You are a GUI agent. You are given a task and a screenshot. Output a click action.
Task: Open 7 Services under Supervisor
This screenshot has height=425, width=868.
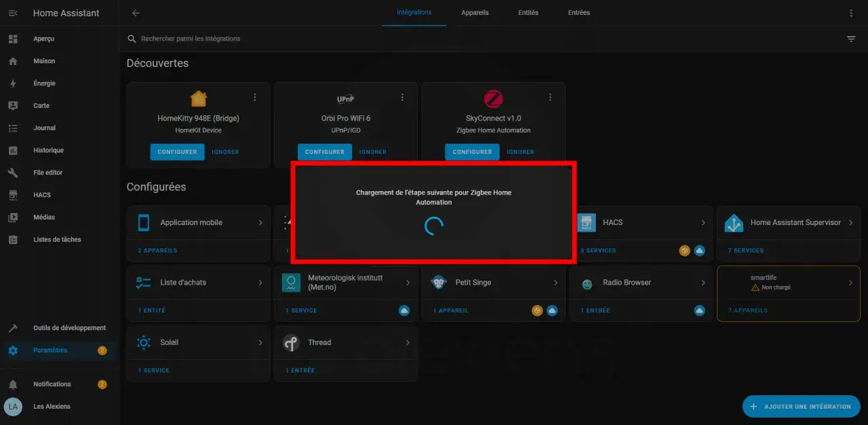coord(746,251)
